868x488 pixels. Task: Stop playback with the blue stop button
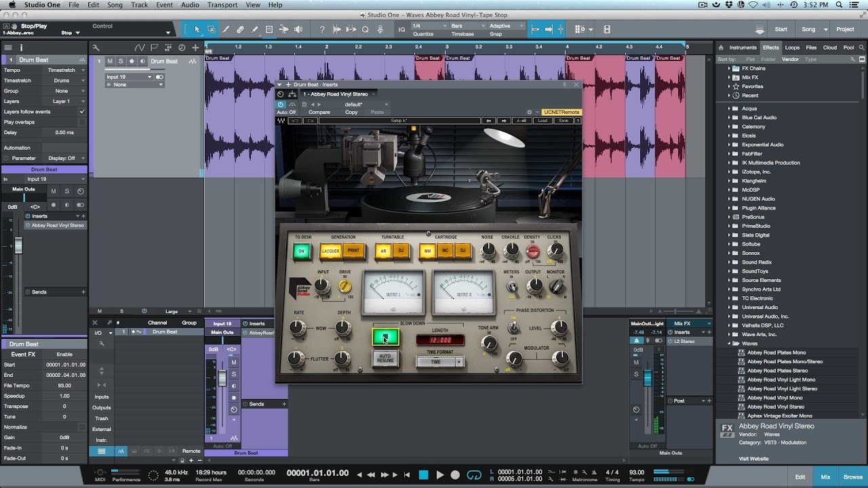[x=424, y=475]
